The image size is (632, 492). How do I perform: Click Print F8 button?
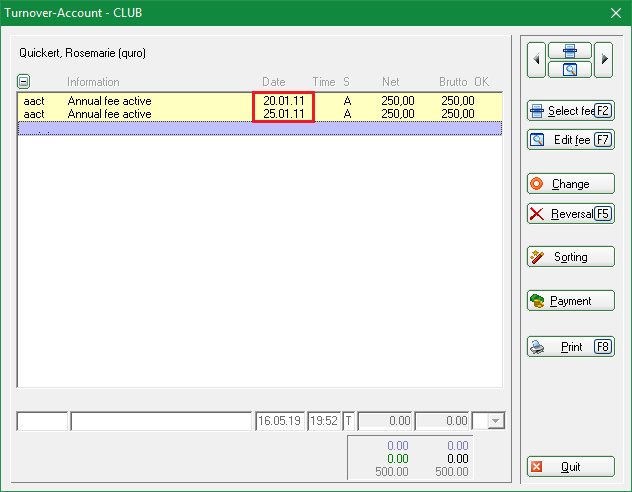[x=571, y=347]
